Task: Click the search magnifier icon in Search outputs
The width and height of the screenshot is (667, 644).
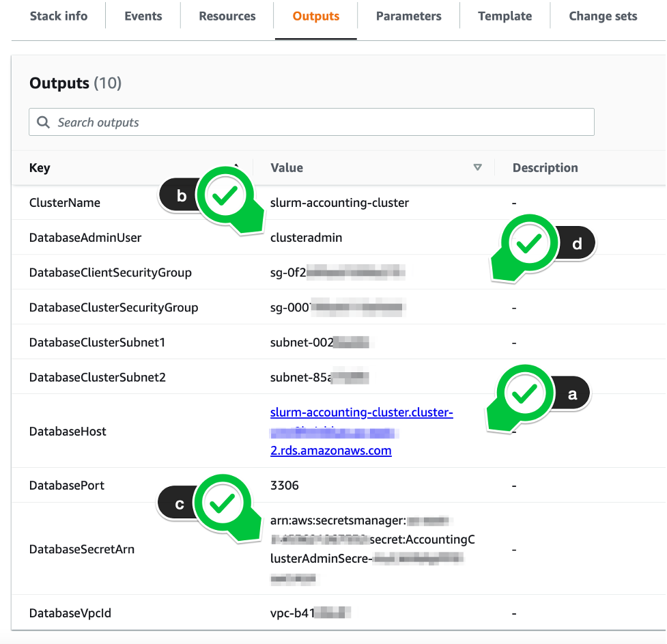Action: tap(43, 122)
